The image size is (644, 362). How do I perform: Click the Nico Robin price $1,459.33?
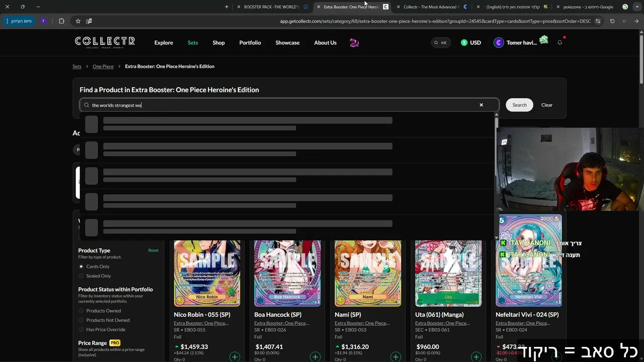click(x=194, y=347)
